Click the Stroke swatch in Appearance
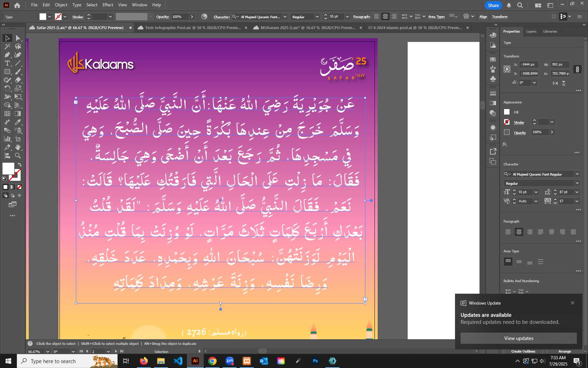Viewport: 588px width, 368px height. [506, 122]
